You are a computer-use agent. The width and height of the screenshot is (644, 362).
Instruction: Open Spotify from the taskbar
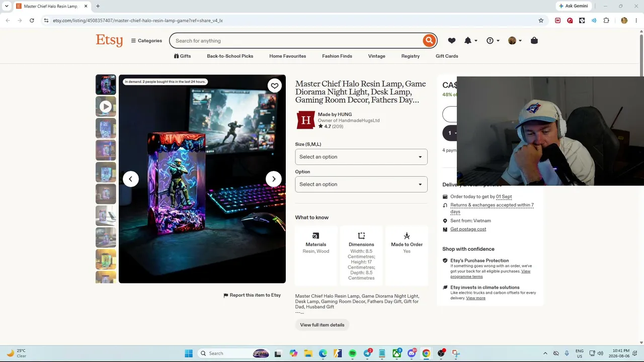352,353
